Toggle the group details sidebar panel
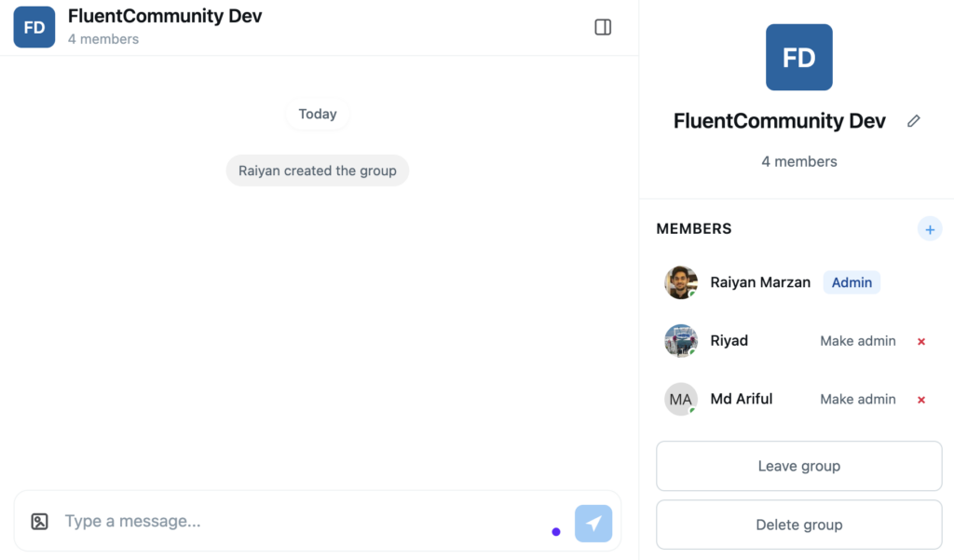Viewport: 954px width, 560px height. [x=603, y=27]
